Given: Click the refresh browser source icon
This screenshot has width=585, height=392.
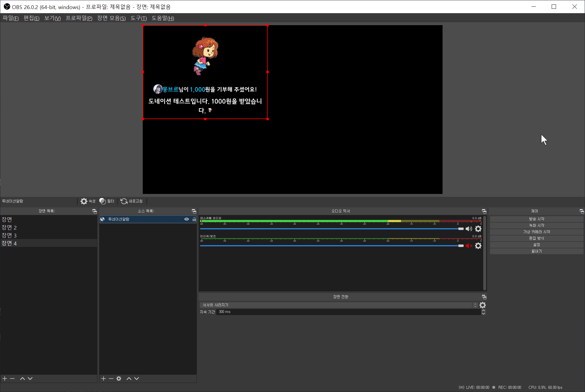Looking at the screenshot, I should pyautogui.click(x=124, y=201).
